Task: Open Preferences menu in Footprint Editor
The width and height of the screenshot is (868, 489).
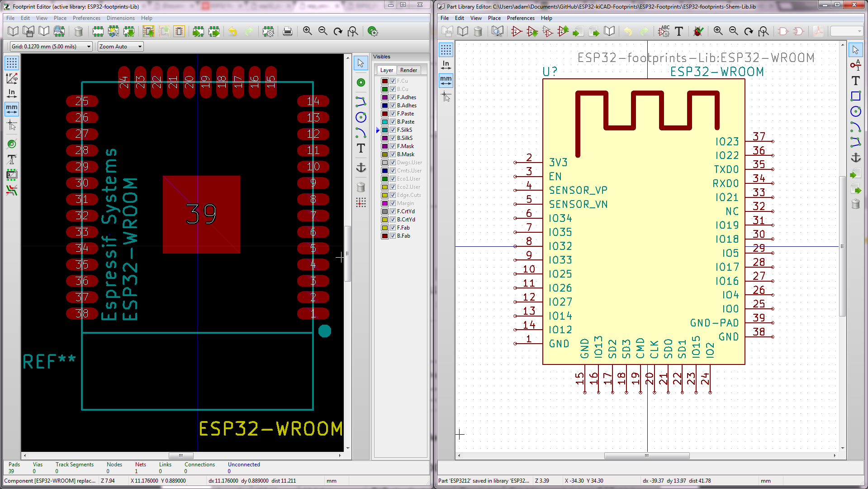Action: click(86, 18)
